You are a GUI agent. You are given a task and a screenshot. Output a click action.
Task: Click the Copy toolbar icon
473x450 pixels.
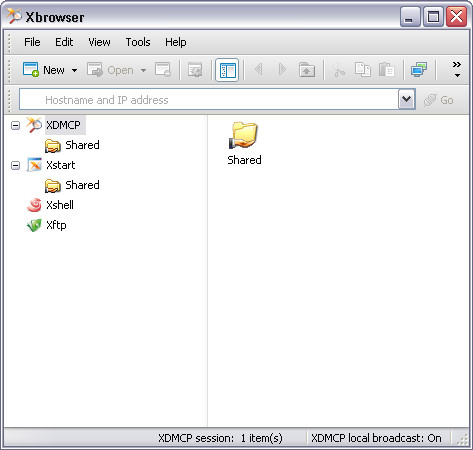tap(363, 70)
